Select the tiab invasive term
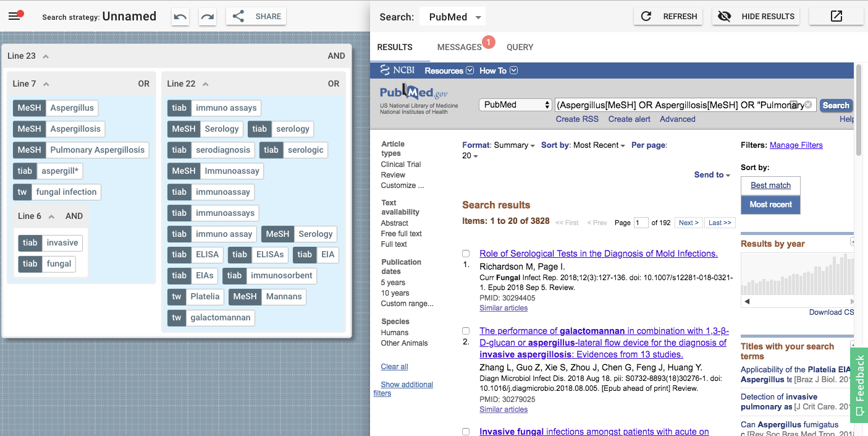The image size is (868, 436). 50,242
